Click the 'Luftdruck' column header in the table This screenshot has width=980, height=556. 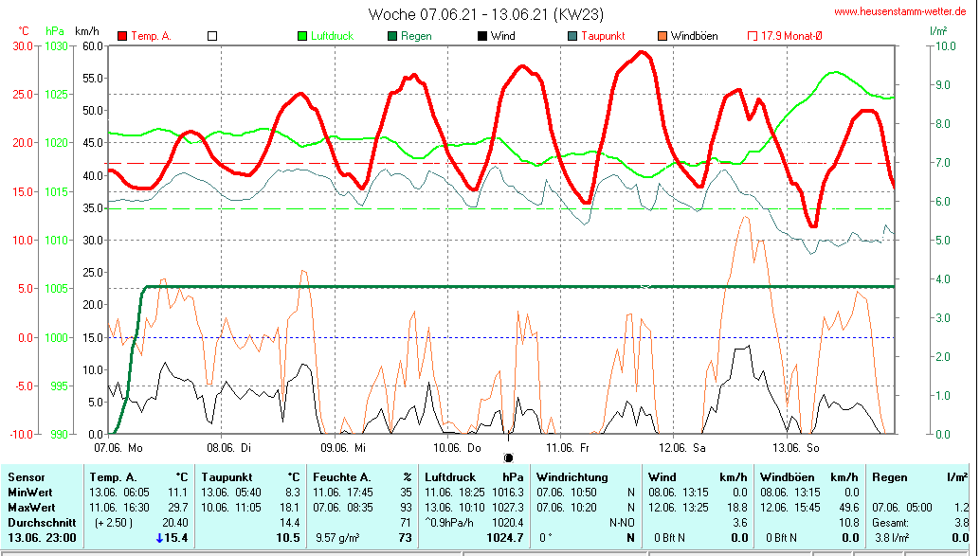(450, 477)
